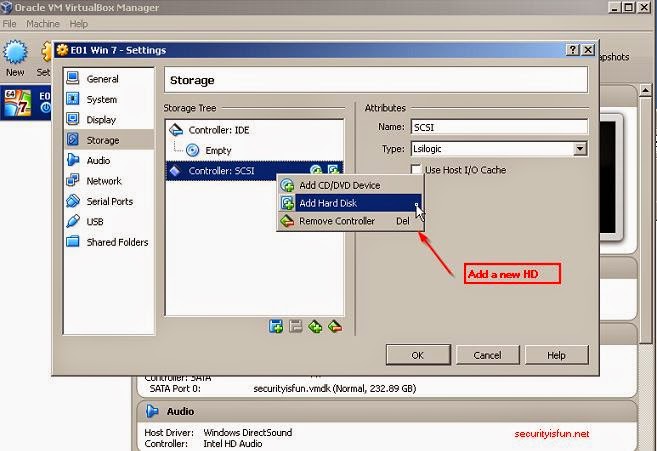Screen dimensions: 657x451
Task: Close the settings dialog with X
Action: click(x=588, y=50)
